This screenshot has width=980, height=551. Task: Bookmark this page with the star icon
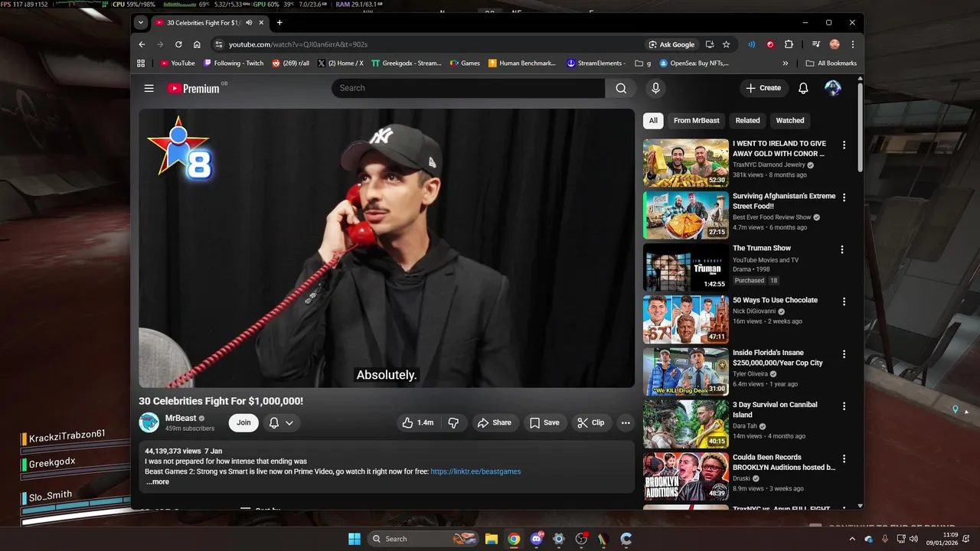727,44
